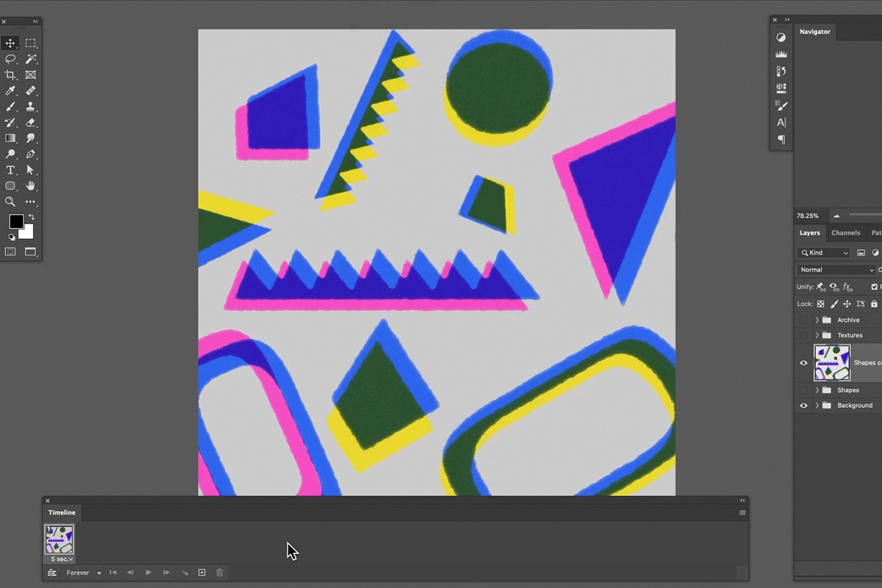The image size is (882, 588).
Task: Show the Textures layer group
Action: (x=803, y=335)
